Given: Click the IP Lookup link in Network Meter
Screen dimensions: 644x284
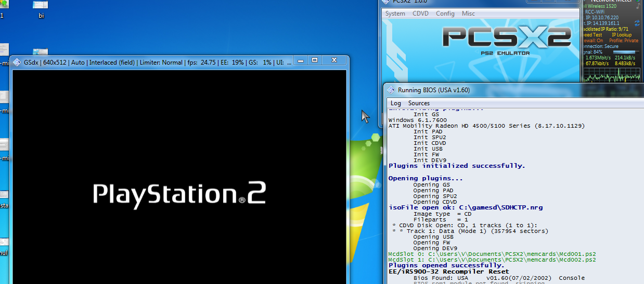Looking at the screenshot, I should [621, 35].
